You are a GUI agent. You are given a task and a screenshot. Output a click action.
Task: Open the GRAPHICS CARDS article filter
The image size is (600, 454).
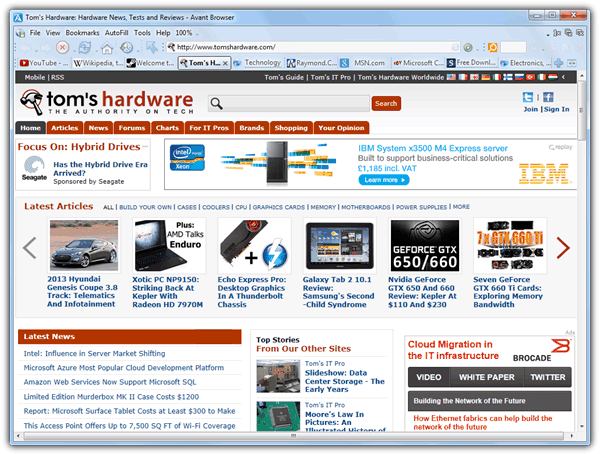click(x=279, y=207)
